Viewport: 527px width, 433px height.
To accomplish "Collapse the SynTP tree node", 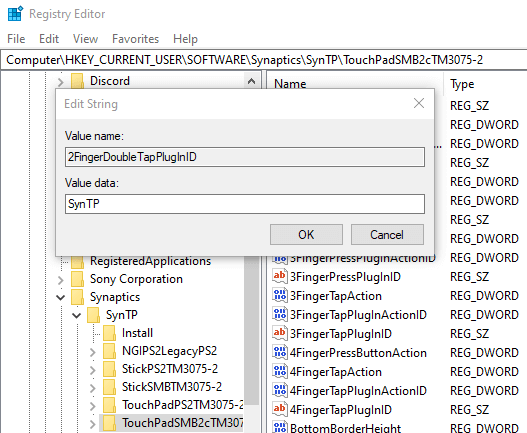I will (x=77, y=315).
